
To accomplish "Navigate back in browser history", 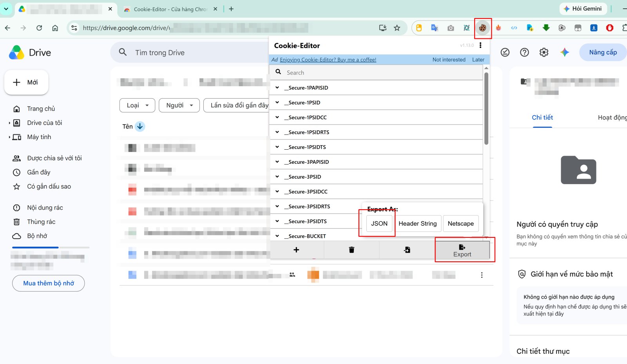I will tap(7, 28).
